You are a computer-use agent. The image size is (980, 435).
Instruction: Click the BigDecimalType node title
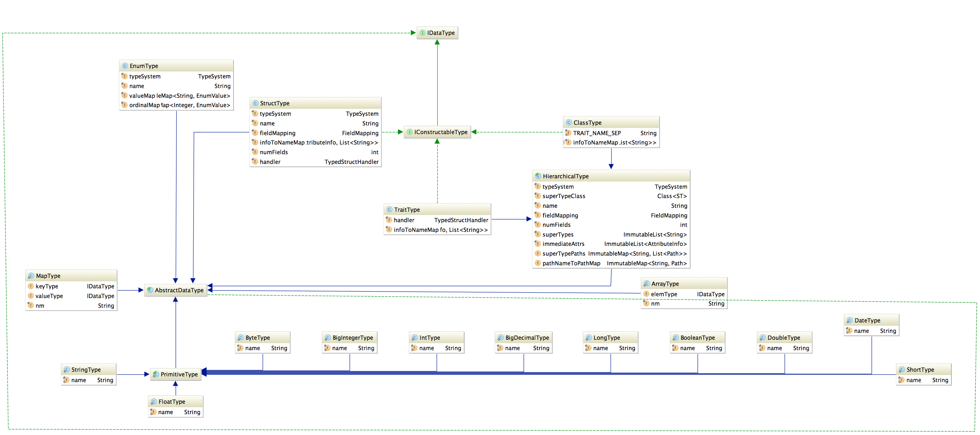click(x=527, y=338)
